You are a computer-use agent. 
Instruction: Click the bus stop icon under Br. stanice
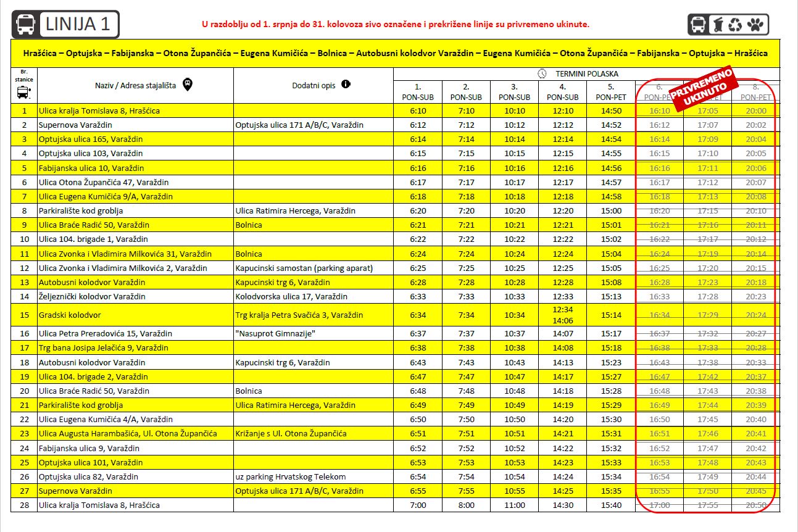click(x=23, y=93)
